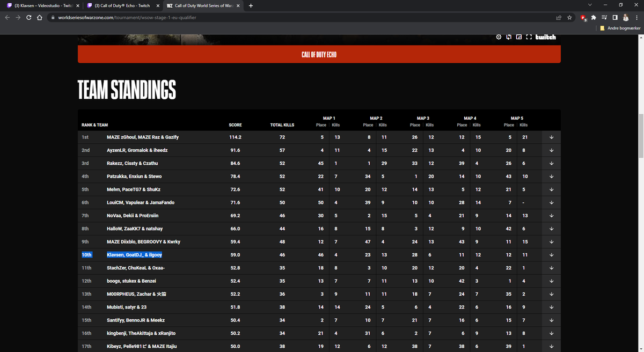Open the Extensions puzzle menu

coord(594,17)
